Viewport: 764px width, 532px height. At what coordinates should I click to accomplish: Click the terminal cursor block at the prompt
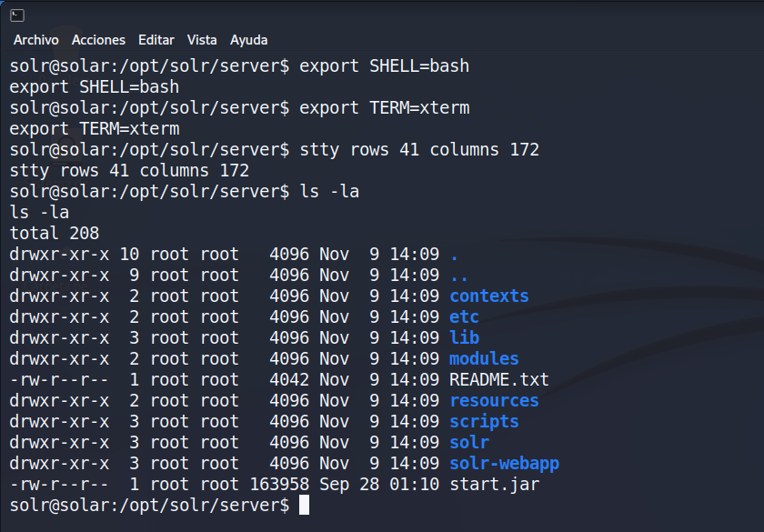click(x=304, y=505)
